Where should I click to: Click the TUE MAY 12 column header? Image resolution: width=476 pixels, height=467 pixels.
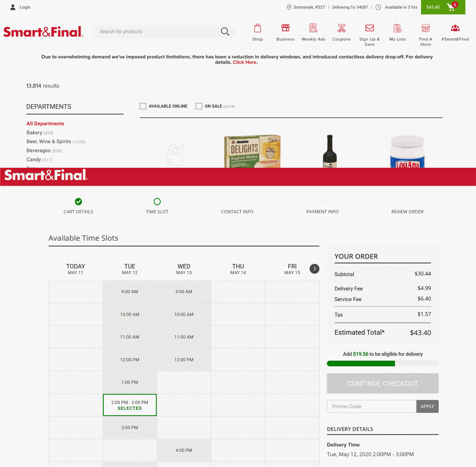coord(130,269)
